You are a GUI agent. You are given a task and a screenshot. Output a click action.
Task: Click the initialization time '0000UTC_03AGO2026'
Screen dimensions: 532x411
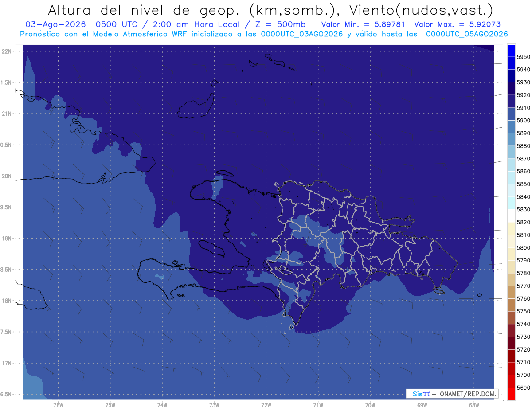[x=302, y=34]
